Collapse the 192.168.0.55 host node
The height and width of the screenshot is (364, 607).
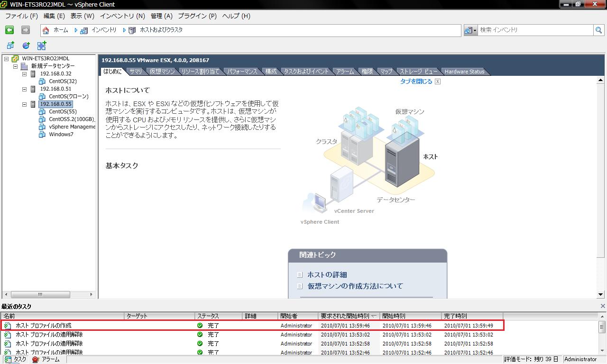25,104
